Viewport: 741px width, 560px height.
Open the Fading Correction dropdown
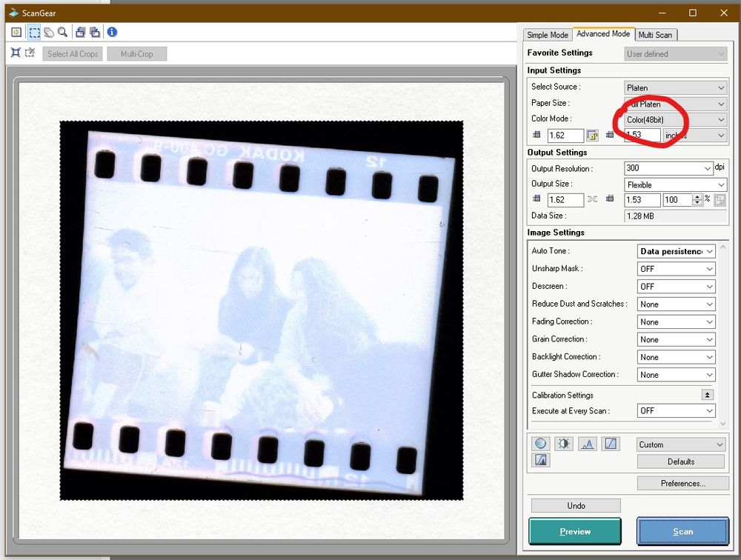tap(677, 321)
